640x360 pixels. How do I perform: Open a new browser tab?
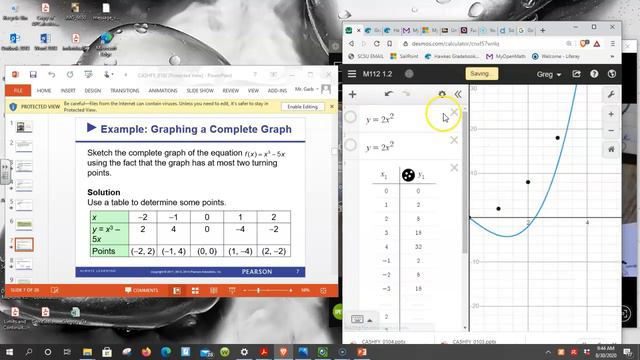(x=542, y=30)
